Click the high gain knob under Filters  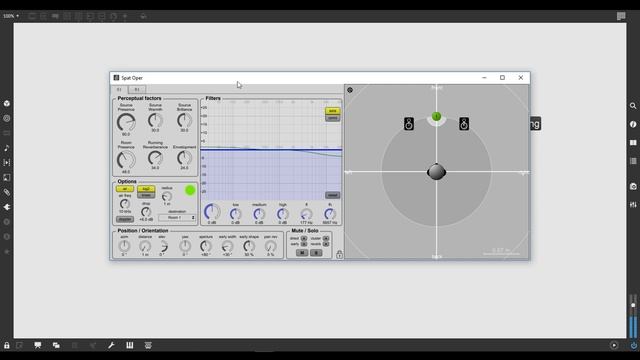tap(282, 213)
